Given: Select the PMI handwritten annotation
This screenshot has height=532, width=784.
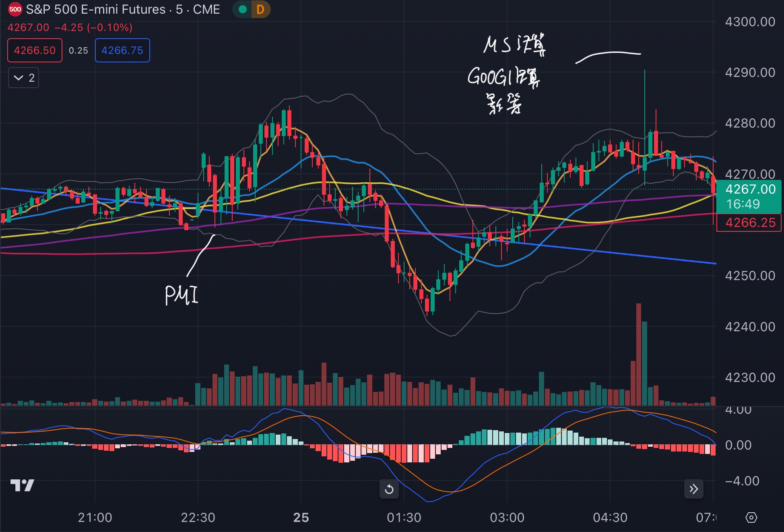Looking at the screenshot, I should click(182, 295).
